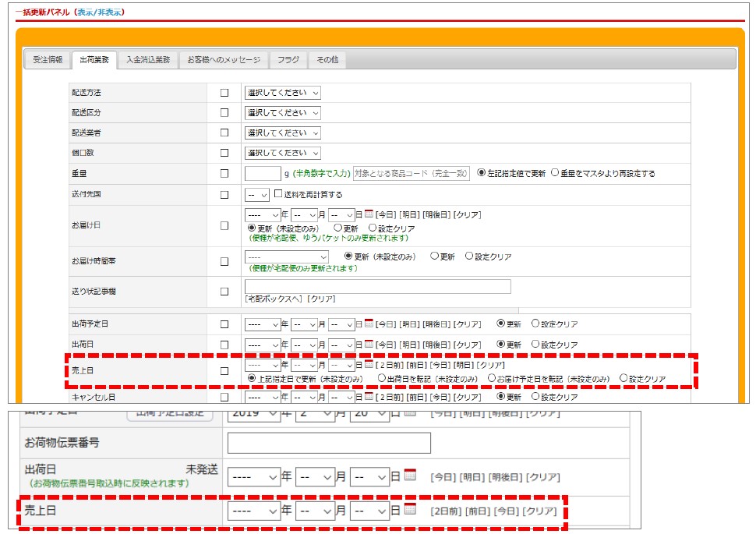Choose 出荷日を転記 radio in 売上日 row

(x=381, y=378)
